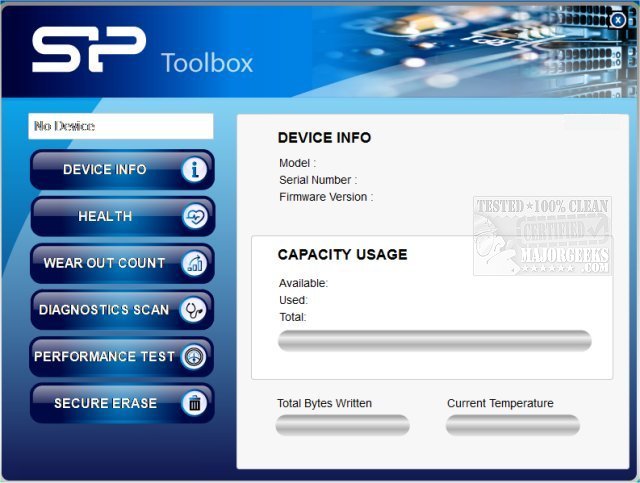640x483 pixels.
Task: Click the Toolbox title text
Action: (x=207, y=63)
